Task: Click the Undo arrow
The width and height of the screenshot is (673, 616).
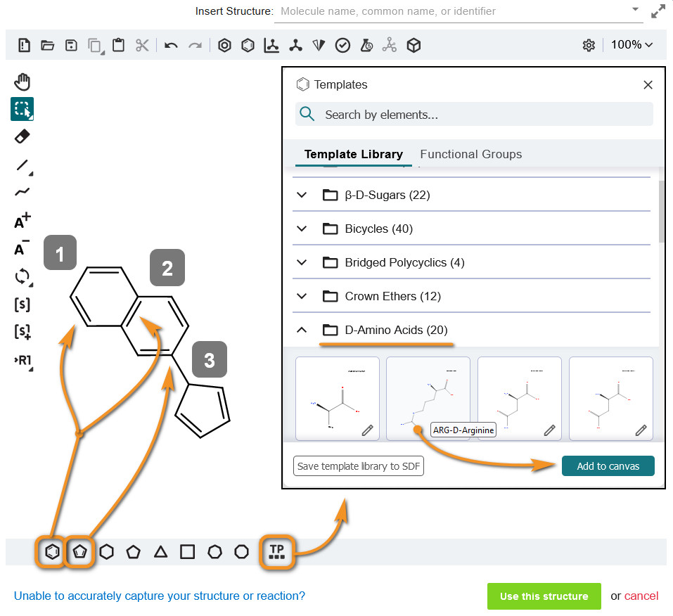Action: (x=171, y=45)
